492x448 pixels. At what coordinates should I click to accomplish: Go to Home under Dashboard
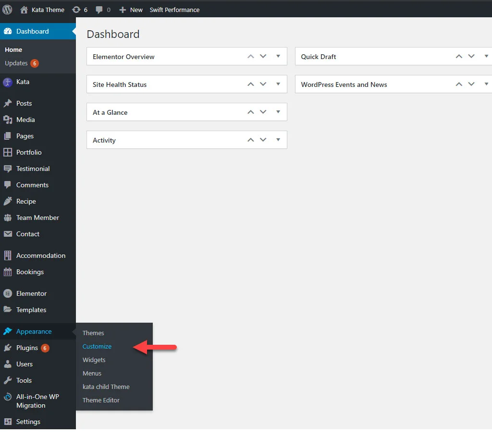pos(13,50)
